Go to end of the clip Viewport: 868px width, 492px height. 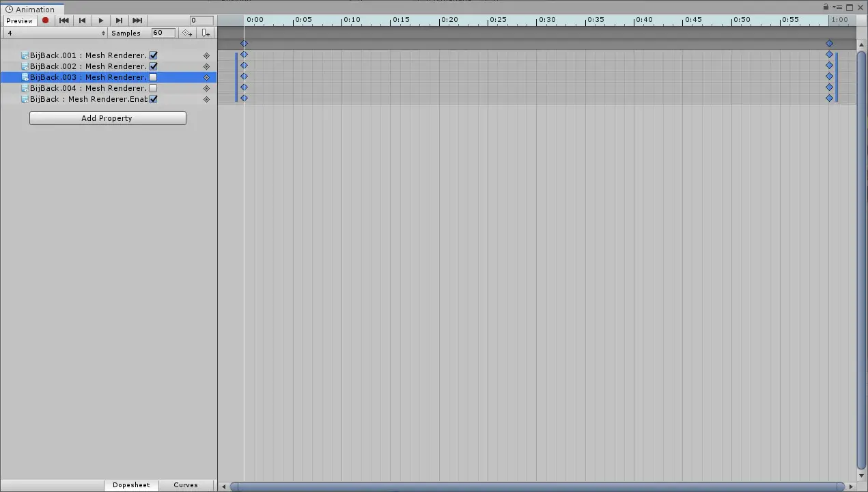[x=137, y=20]
